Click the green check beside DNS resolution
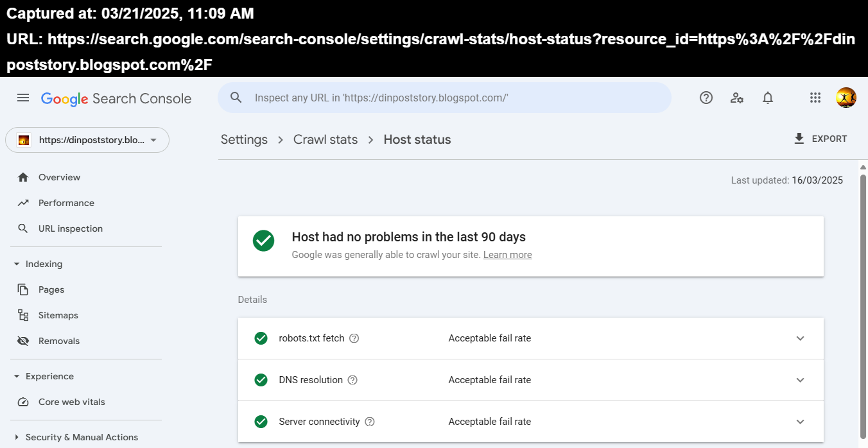The image size is (868, 448). pyautogui.click(x=261, y=380)
